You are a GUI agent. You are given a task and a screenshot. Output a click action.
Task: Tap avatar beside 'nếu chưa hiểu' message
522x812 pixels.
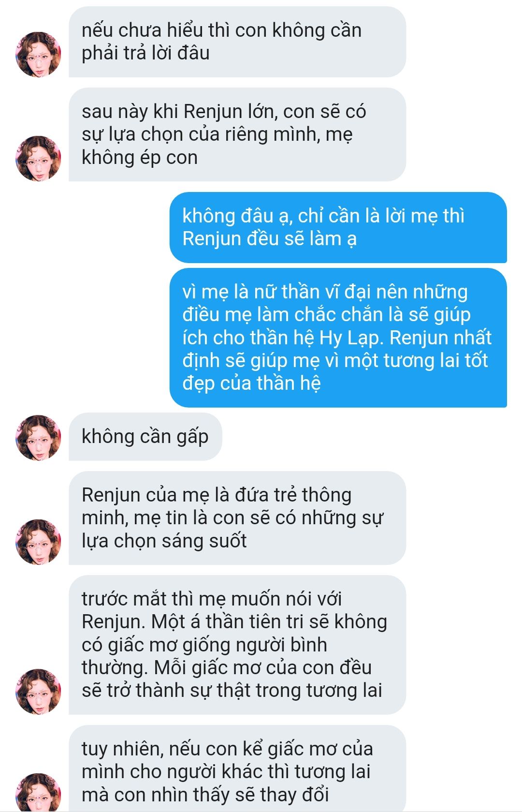pos(39,54)
